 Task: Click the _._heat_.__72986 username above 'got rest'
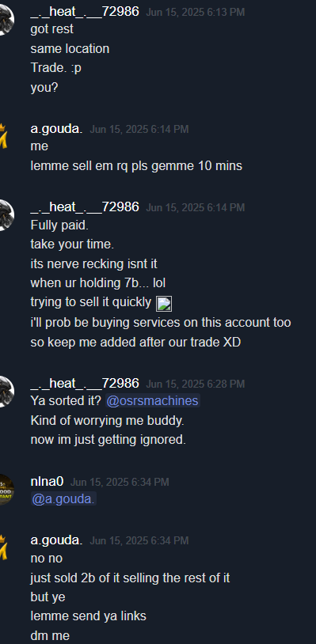(85, 12)
